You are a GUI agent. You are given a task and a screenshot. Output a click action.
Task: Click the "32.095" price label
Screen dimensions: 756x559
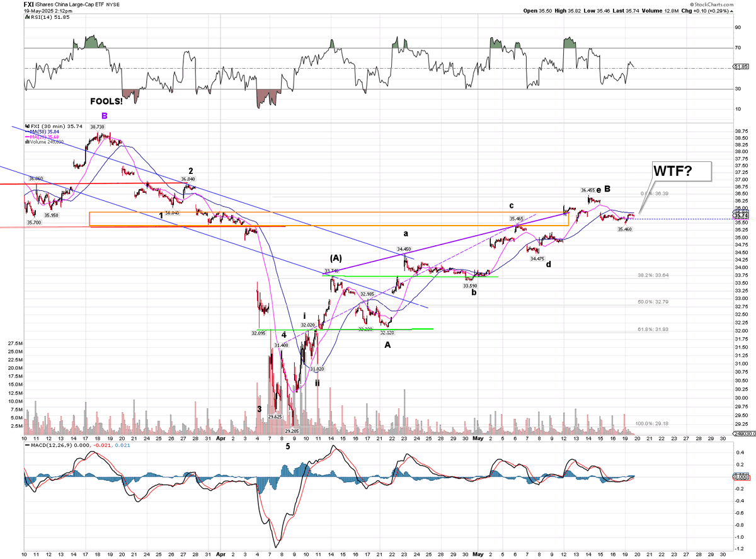pos(258,333)
